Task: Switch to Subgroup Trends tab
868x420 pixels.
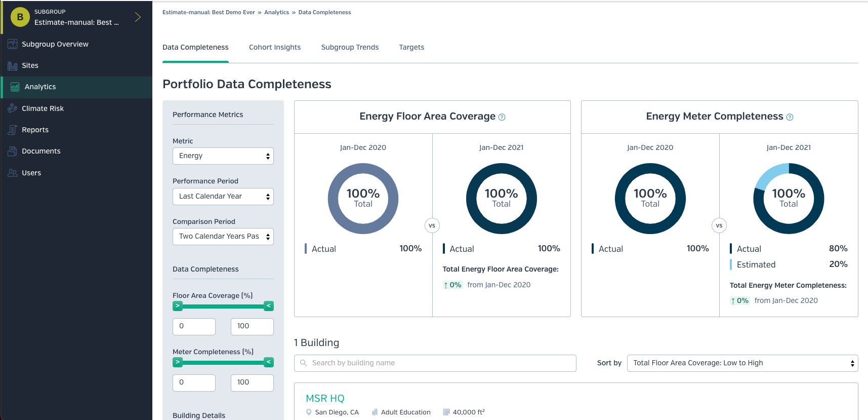Action: (350, 47)
